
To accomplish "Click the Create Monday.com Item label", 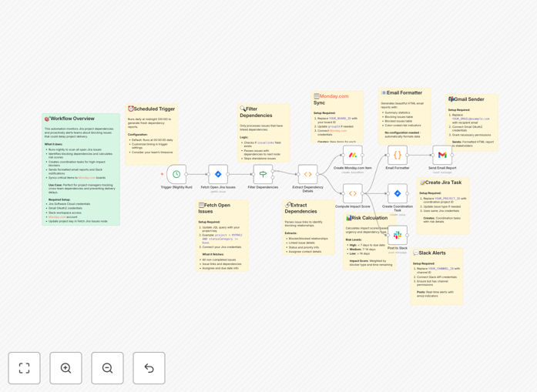I will (x=353, y=168).
